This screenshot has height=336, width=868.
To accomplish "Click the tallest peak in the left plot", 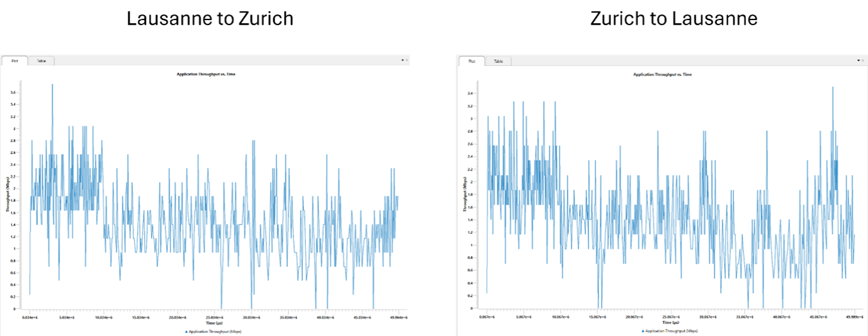I will point(52,85).
